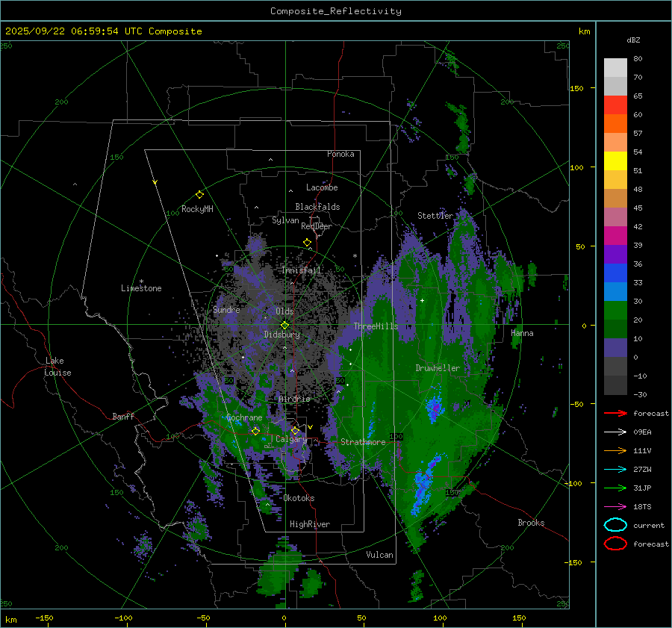Click the red forecast arrow in legend
Viewport: 672px width, 628px height.
tap(615, 414)
